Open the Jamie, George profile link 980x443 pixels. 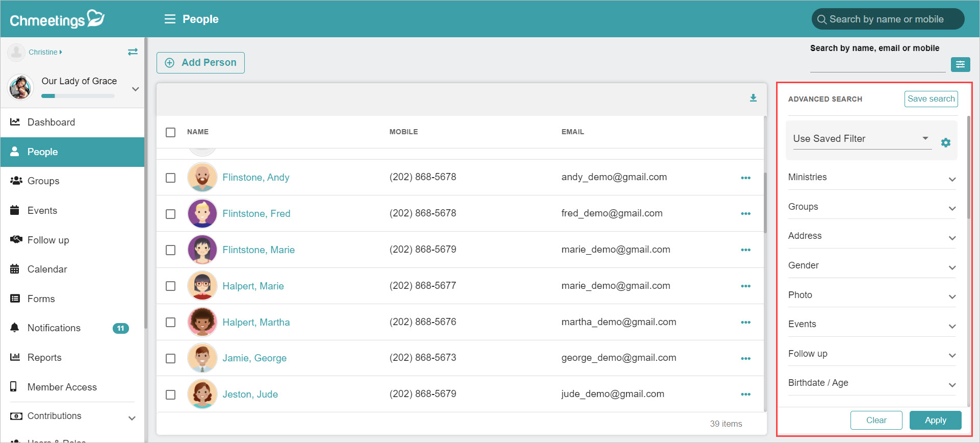click(x=254, y=358)
